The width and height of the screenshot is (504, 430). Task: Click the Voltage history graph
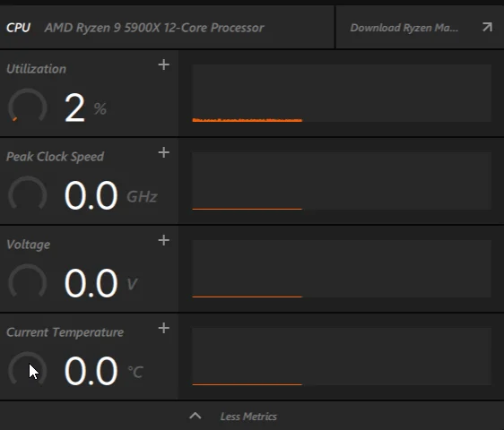(x=342, y=269)
